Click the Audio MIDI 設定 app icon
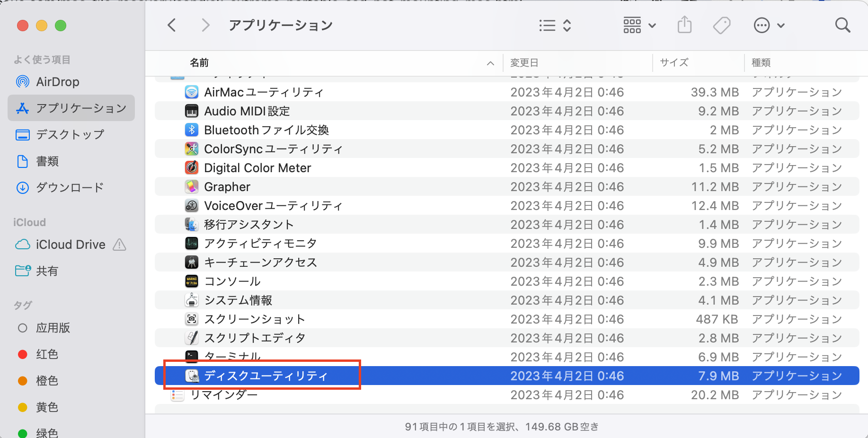This screenshot has height=438, width=868. pyautogui.click(x=191, y=111)
